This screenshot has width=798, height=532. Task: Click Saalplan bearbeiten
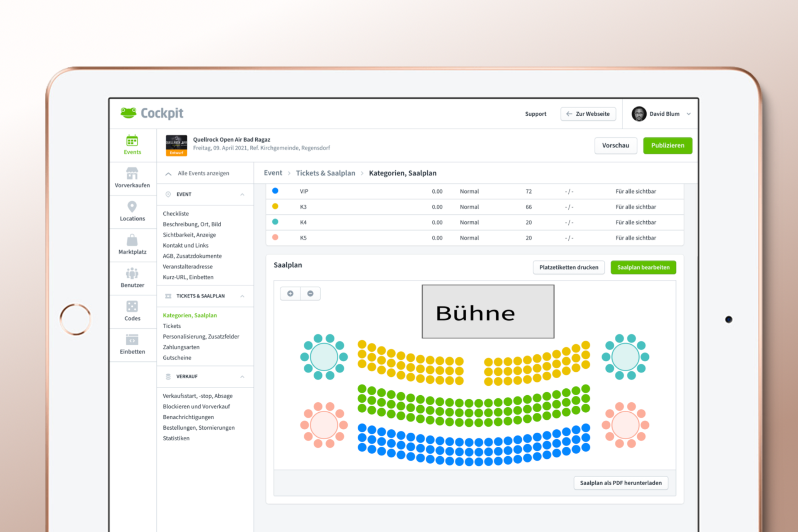click(x=643, y=267)
